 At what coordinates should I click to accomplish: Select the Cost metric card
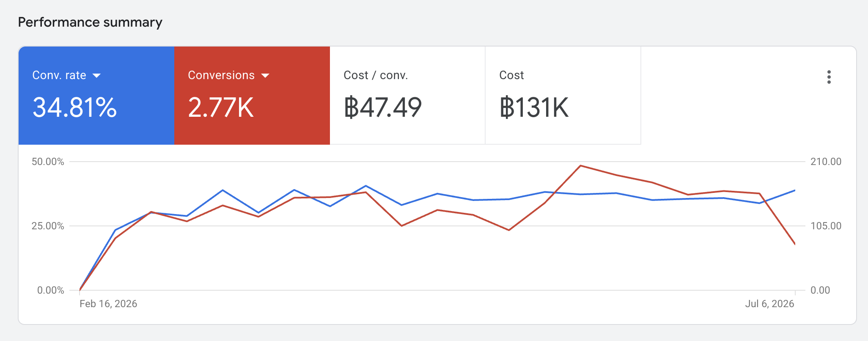(x=563, y=96)
